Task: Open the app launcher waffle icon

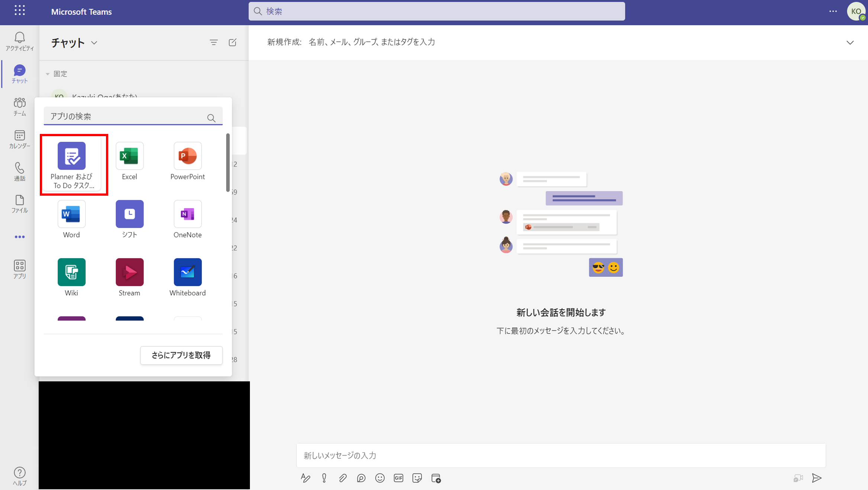Action: [20, 10]
